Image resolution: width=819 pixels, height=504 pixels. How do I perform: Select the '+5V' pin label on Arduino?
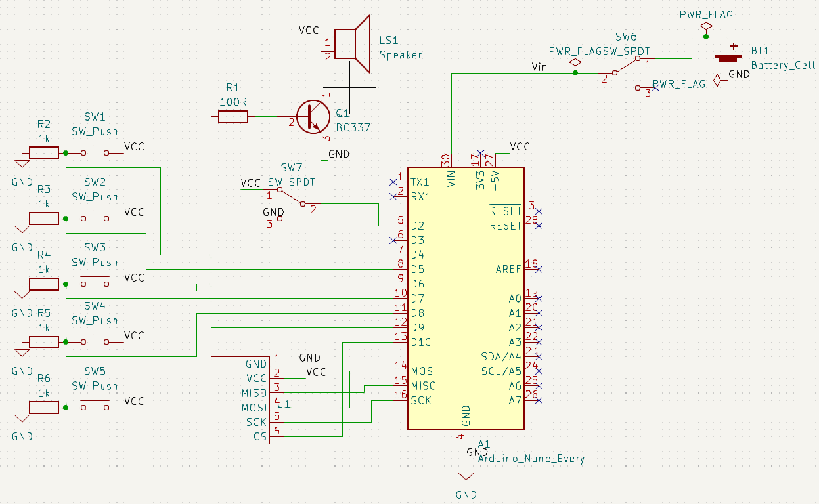(496, 180)
